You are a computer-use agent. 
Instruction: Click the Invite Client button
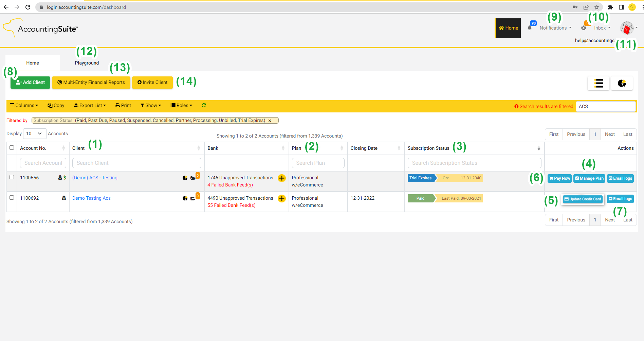click(x=152, y=83)
